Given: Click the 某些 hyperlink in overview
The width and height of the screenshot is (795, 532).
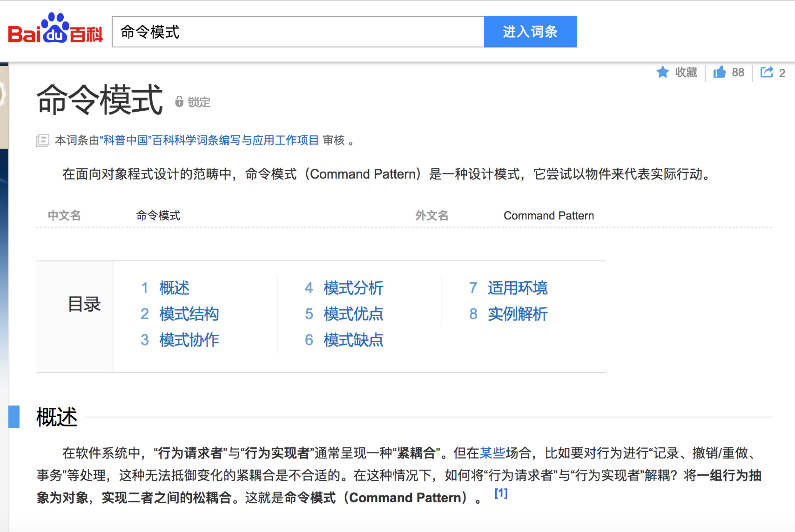Looking at the screenshot, I should [492, 453].
